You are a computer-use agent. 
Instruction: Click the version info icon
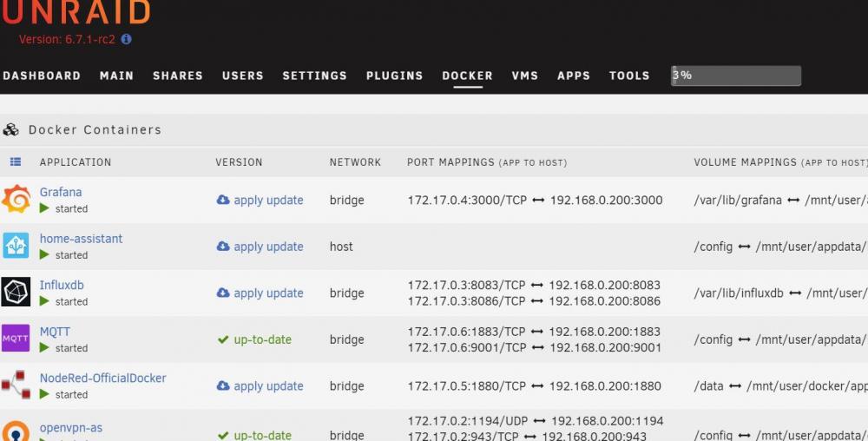coord(127,39)
